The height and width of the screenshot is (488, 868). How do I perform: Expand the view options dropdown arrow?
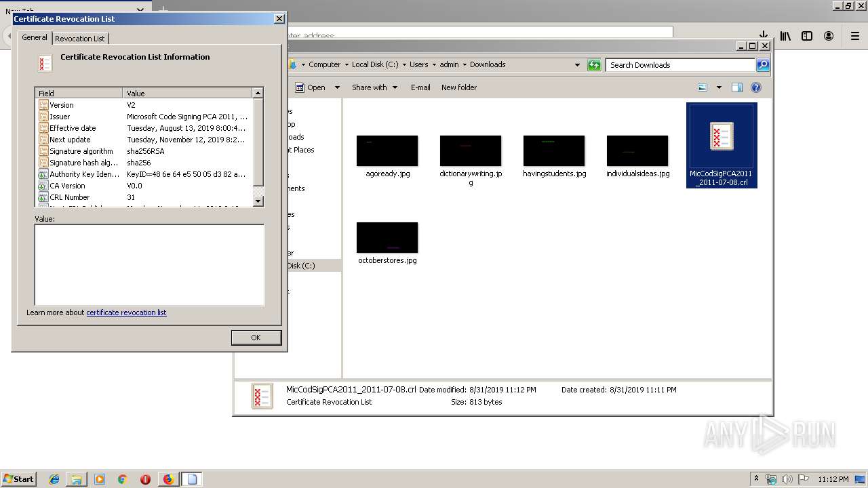point(719,87)
